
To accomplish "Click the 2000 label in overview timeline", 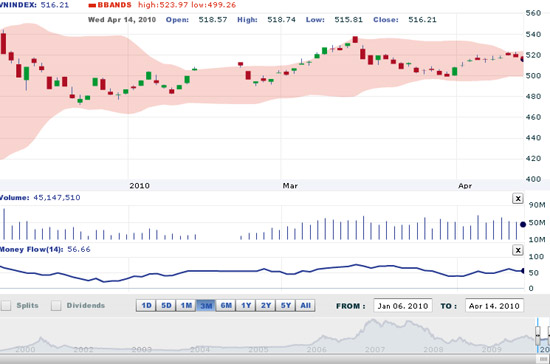I will 25,349.
